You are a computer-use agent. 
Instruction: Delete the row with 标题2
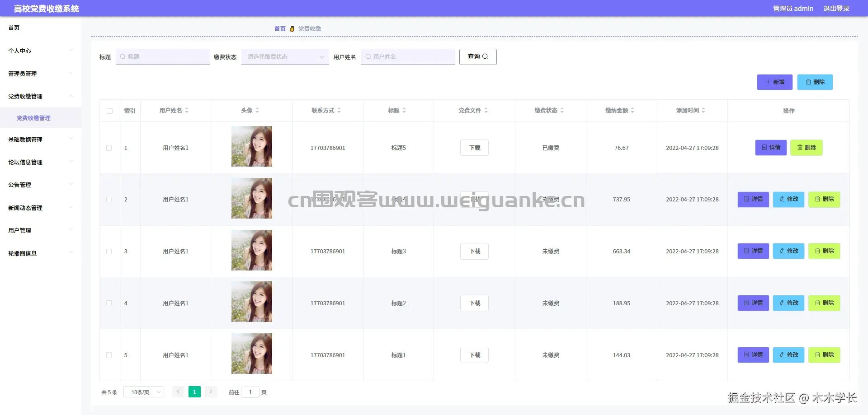[x=824, y=303]
